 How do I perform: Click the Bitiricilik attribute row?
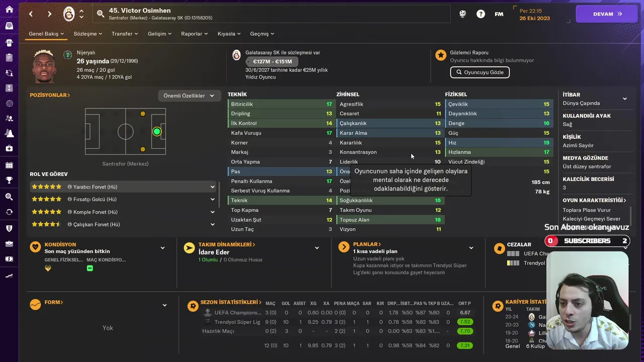281,104
